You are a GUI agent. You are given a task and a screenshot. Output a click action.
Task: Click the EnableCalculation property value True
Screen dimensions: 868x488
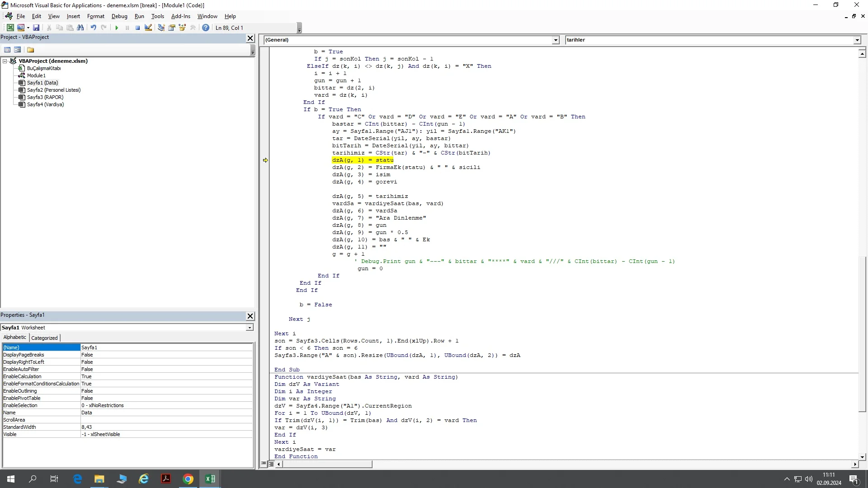[x=166, y=376]
